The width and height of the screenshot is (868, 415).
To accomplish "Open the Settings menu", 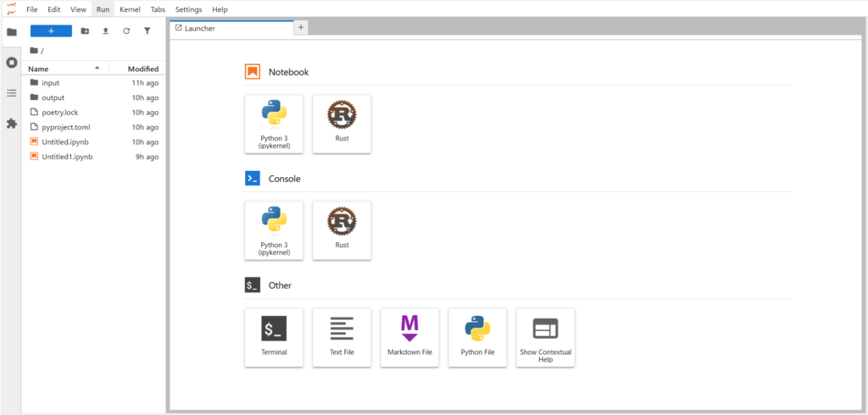I will [189, 9].
